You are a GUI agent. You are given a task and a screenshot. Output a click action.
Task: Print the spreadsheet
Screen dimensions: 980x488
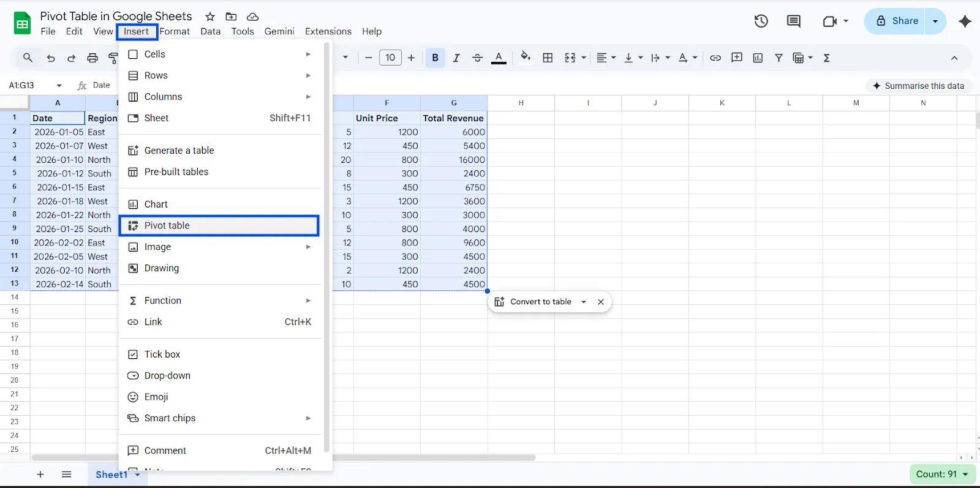(92, 58)
